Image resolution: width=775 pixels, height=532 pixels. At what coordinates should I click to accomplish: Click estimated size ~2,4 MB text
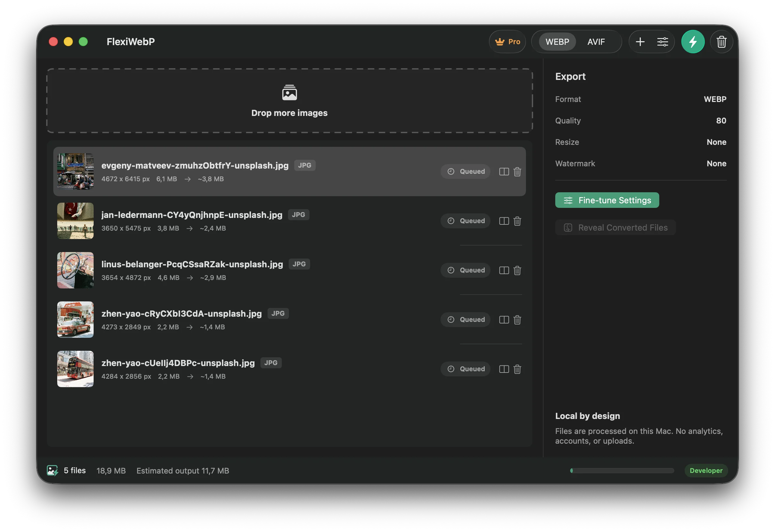(x=213, y=229)
